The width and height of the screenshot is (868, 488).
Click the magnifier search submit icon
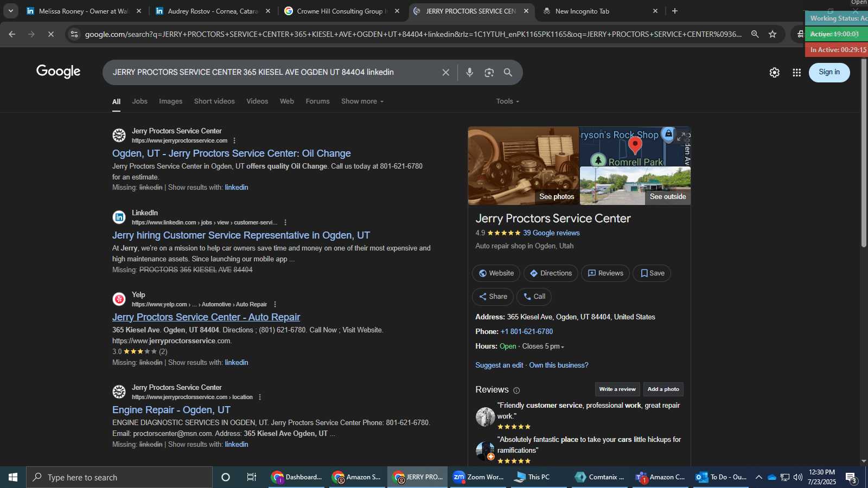(508, 72)
